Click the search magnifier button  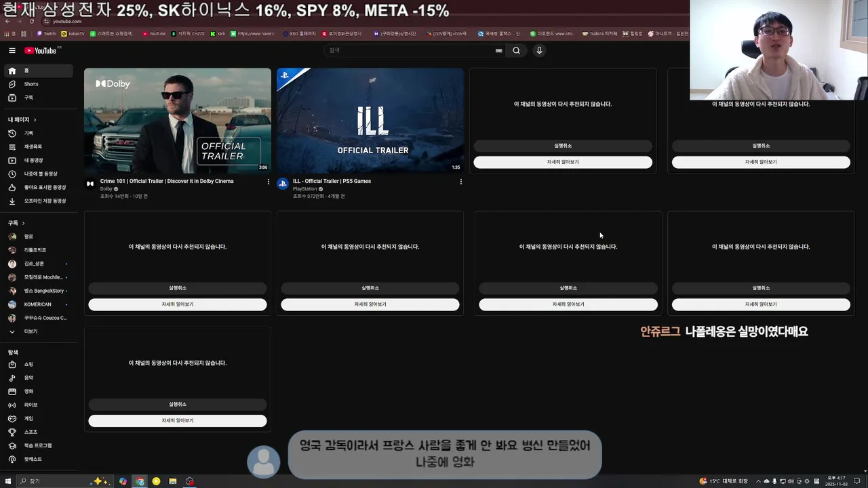tap(516, 50)
